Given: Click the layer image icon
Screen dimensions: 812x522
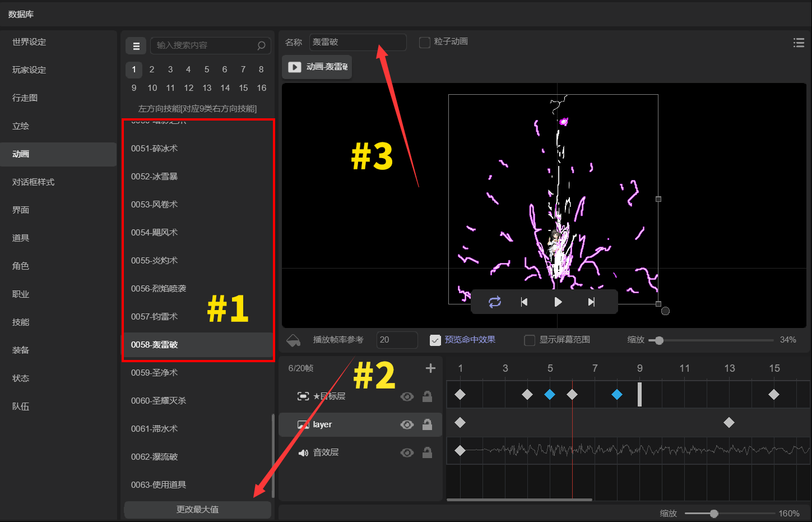Looking at the screenshot, I should coord(303,424).
